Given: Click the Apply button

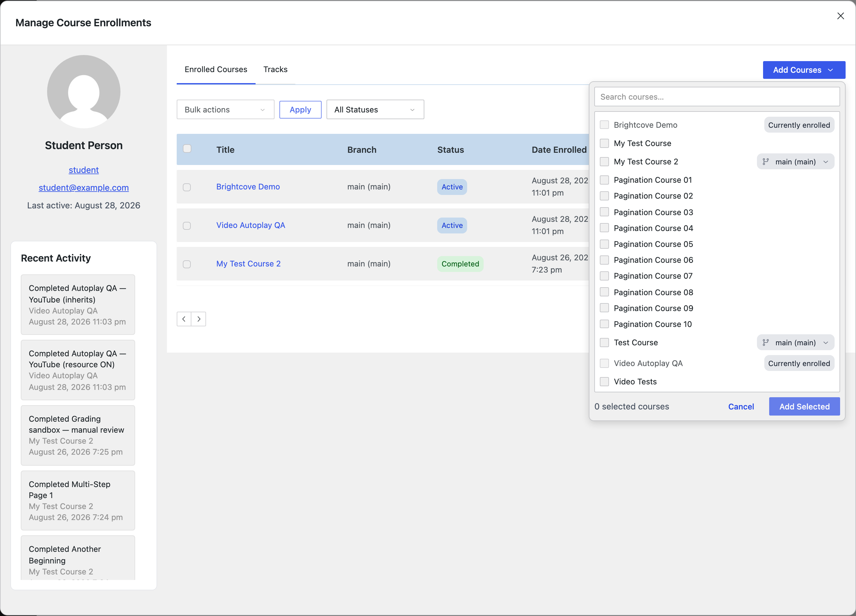Looking at the screenshot, I should coord(301,109).
